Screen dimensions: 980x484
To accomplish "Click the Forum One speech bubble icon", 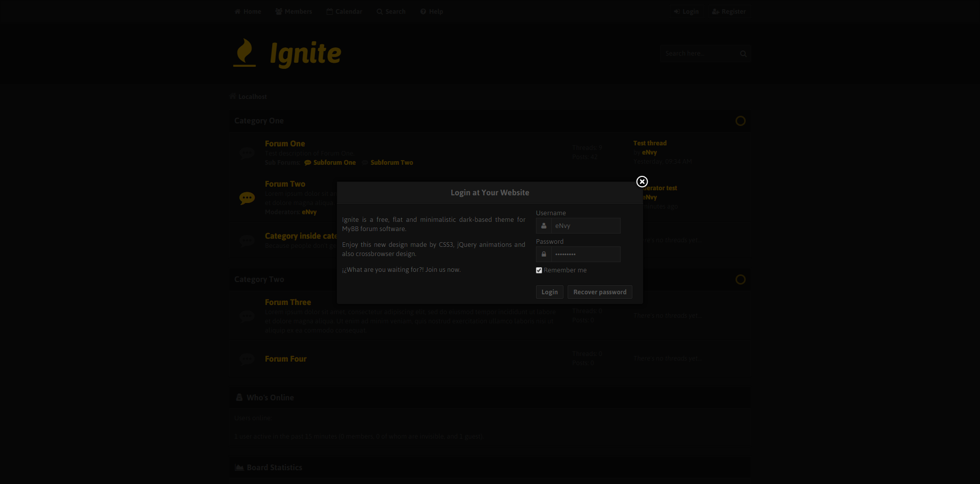I will (x=247, y=153).
